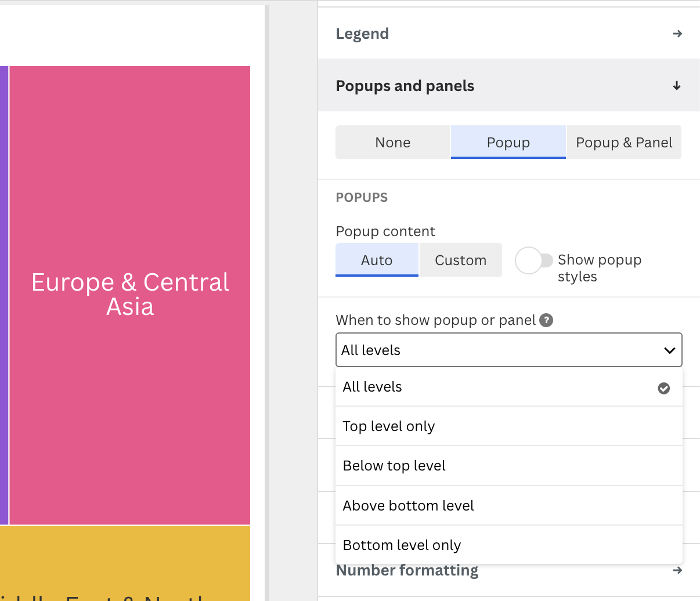Click the Number formatting arrow icon
The height and width of the screenshot is (601, 700).
click(x=677, y=570)
